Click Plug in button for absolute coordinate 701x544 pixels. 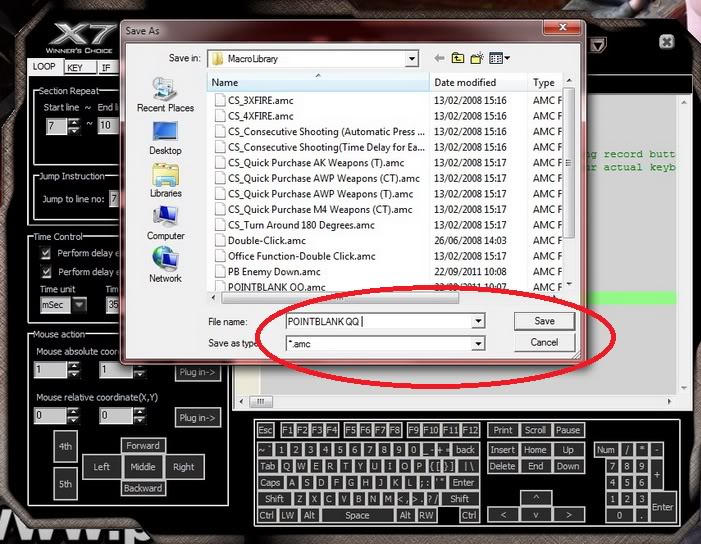point(197,372)
